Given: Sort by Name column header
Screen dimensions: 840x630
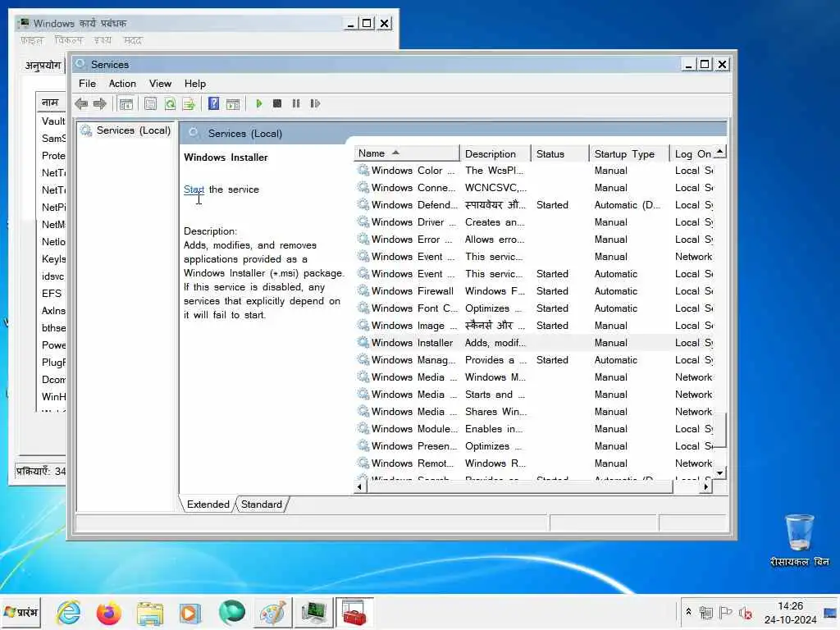Looking at the screenshot, I should point(407,153).
